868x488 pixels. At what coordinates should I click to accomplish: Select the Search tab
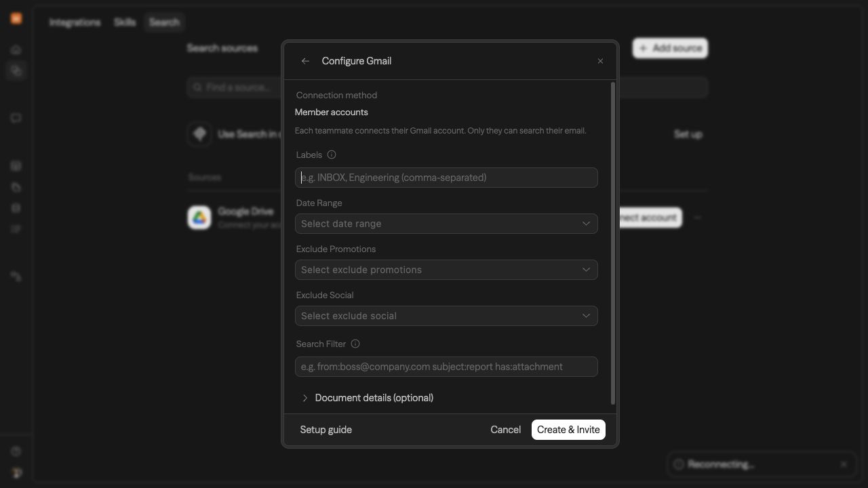pyautogui.click(x=164, y=22)
